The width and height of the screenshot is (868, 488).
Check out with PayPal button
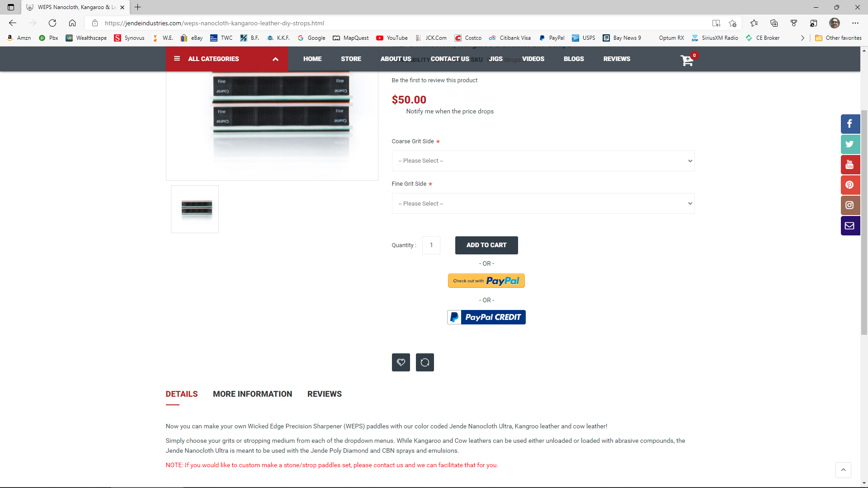tap(486, 281)
